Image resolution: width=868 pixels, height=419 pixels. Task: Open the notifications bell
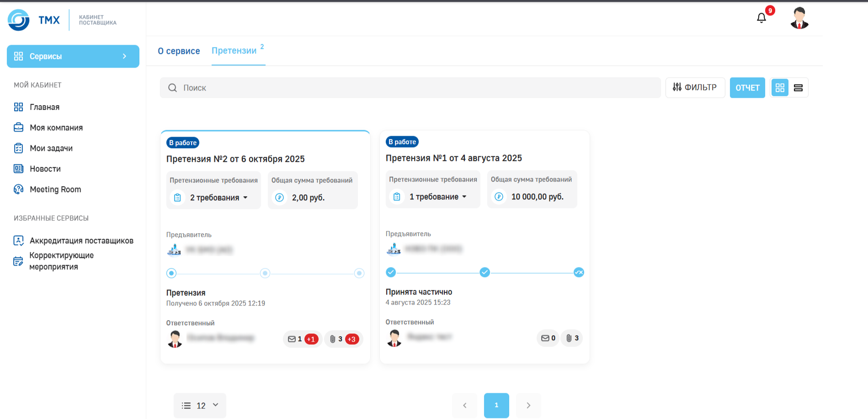761,18
